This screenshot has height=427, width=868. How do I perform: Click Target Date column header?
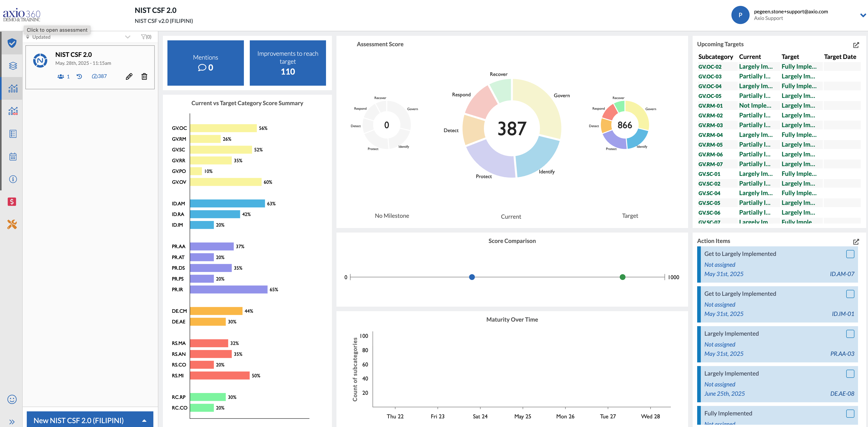(840, 57)
